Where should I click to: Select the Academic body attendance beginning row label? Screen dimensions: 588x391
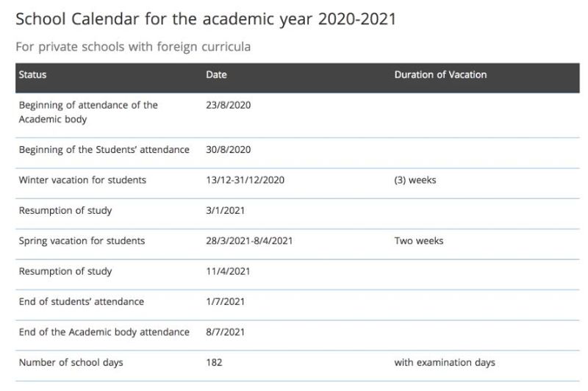87,112
